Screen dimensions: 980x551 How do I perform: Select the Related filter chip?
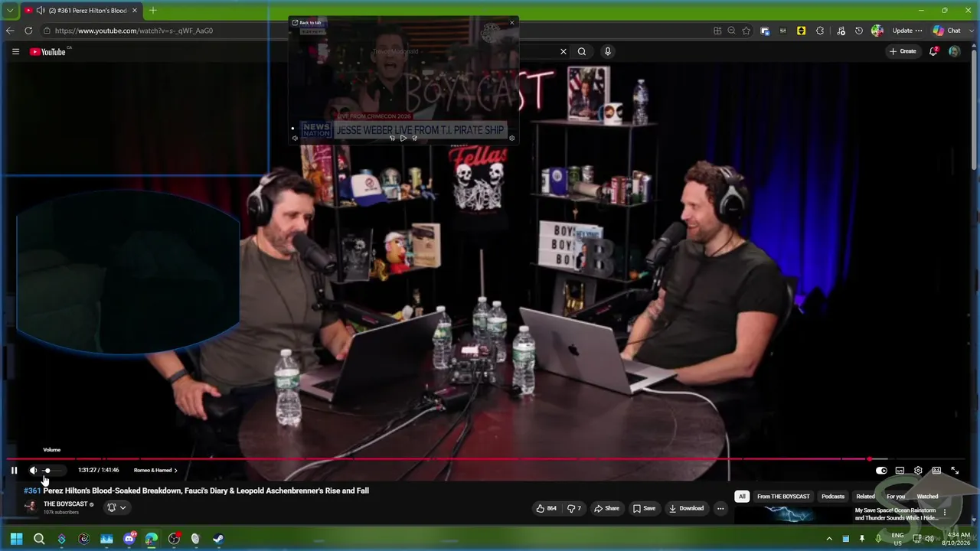click(x=865, y=497)
